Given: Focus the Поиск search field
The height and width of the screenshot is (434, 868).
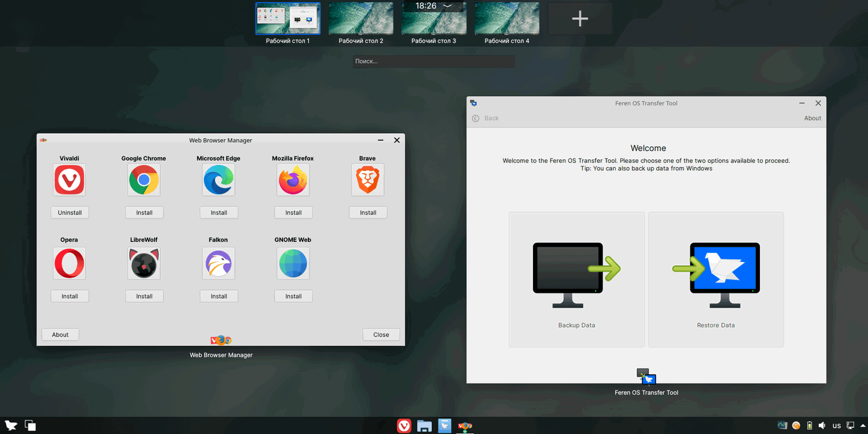Looking at the screenshot, I should coord(433,61).
